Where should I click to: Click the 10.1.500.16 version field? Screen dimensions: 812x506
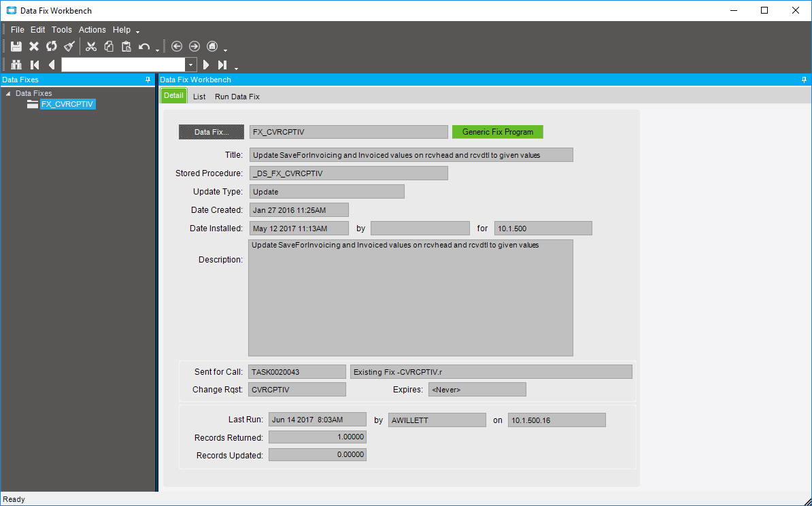click(557, 420)
